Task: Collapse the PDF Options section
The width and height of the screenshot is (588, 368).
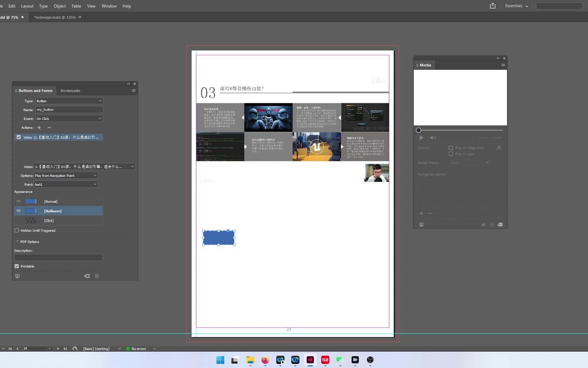Action: tap(17, 241)
